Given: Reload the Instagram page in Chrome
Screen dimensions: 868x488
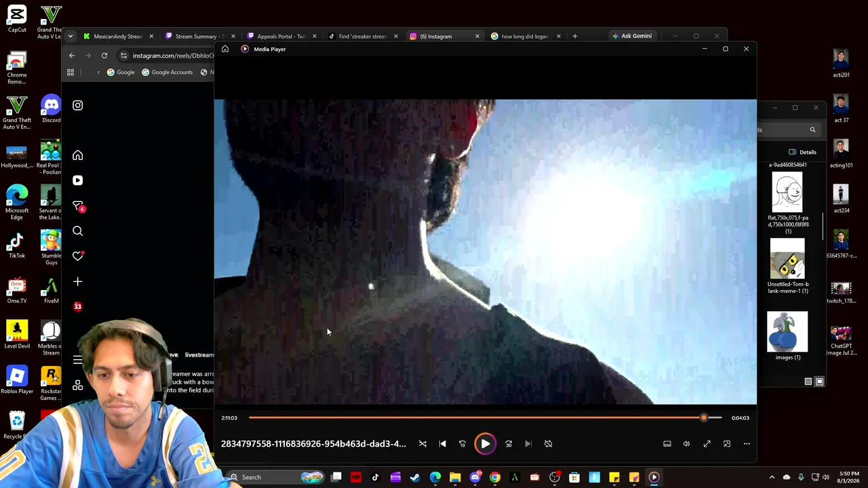Looking at the screenshot, I should [x=104, y=56].
